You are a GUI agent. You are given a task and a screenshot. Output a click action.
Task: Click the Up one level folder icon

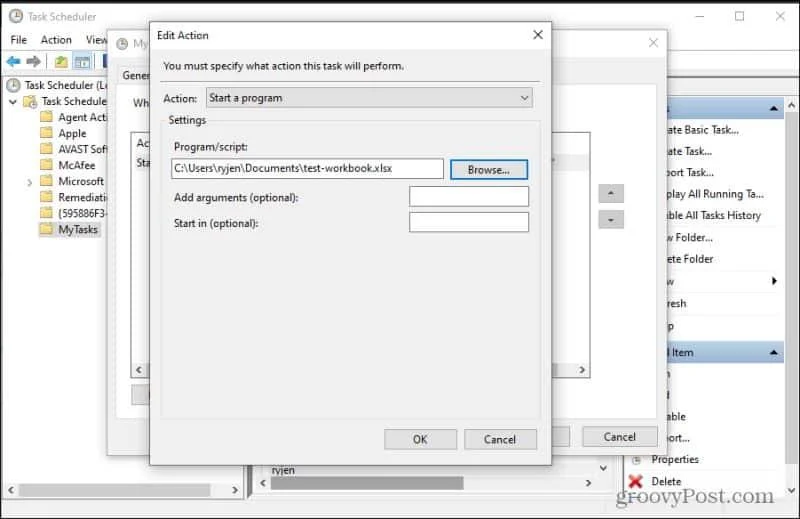point(61,62)
